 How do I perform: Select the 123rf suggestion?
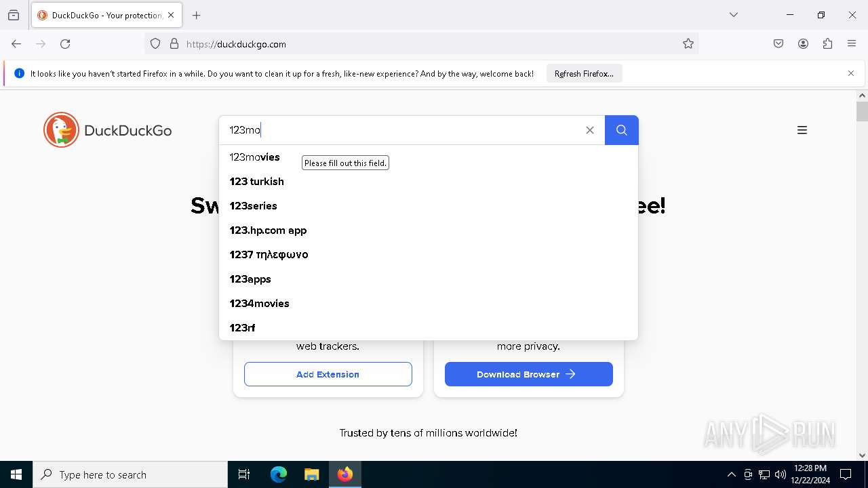tap(429, 328)
